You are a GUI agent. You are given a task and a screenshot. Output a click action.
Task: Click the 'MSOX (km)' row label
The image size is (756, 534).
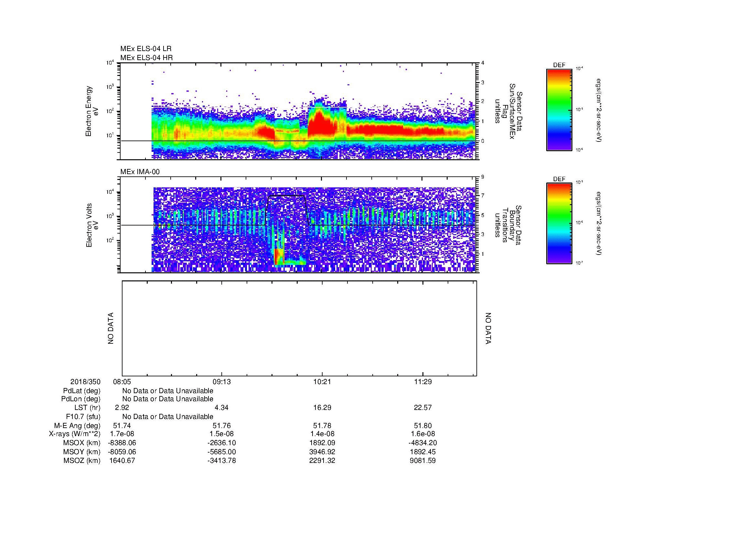pos(81,443)
